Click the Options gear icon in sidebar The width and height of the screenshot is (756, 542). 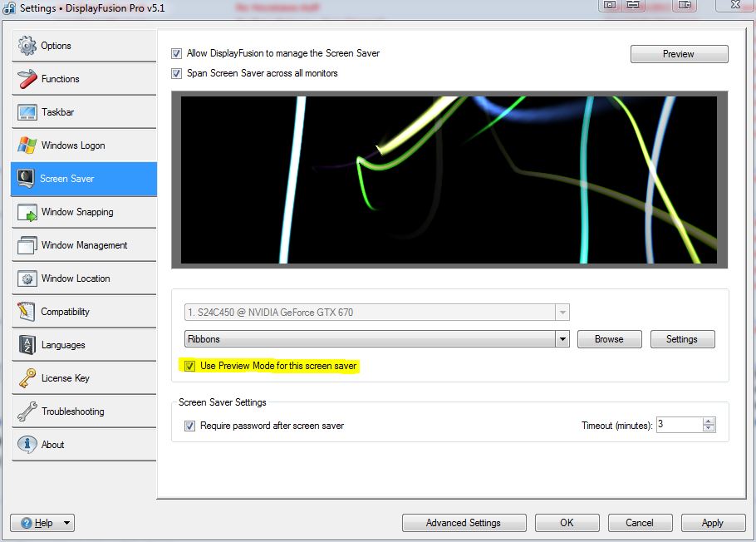pyautogui.click(x=27, y=46)
